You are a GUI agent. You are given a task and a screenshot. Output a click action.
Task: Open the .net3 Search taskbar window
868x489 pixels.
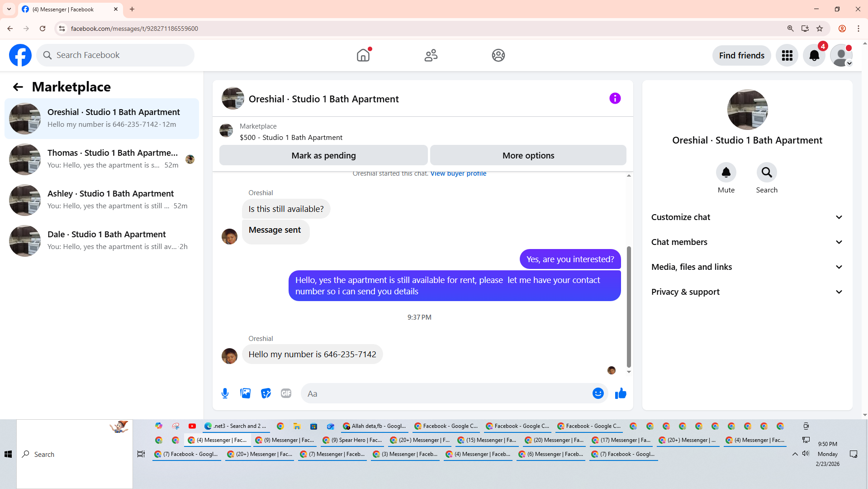click(x=235, y=426)
